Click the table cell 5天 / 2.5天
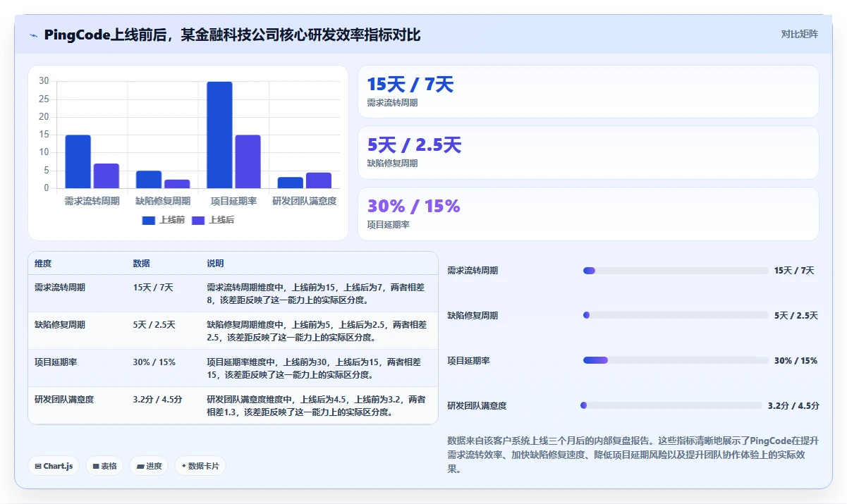Image resolution: width=847 pixels, height=504 pixels. (154, 325)
